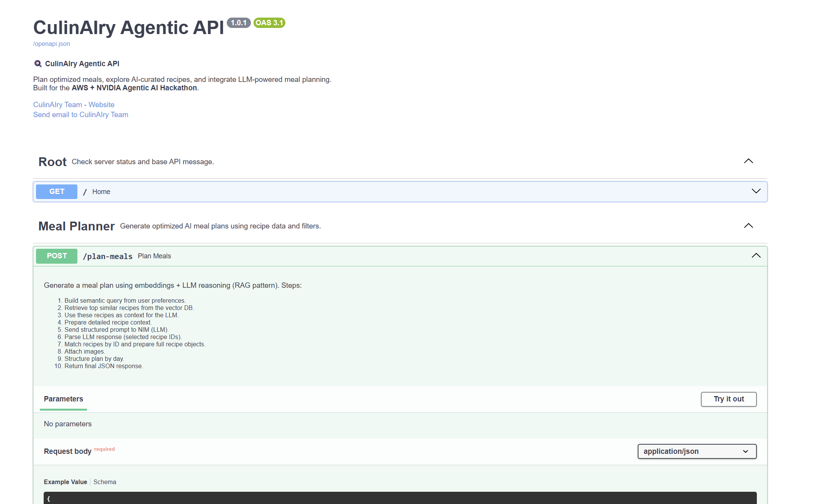830x504 pixels.
Task: Open the /openapi.json link
Action: pyautogui.click(x=51, y=44)
